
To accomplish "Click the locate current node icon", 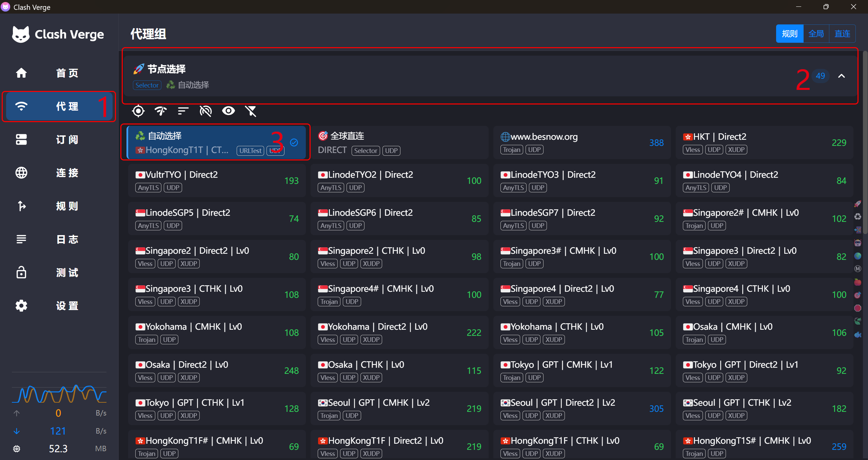I will [x=138, y=111].
